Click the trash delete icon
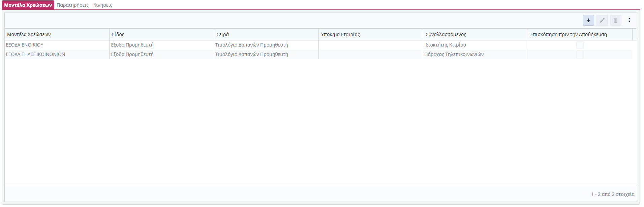 click(x=615, y=20)
